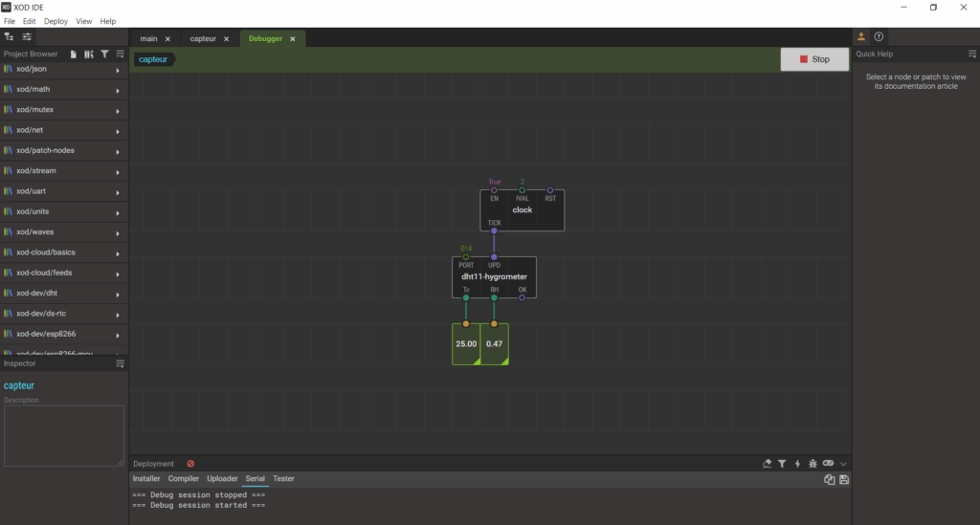Click the lightning upload icon
This screenshot has height=525, width=980.
[x=797, y=463]
